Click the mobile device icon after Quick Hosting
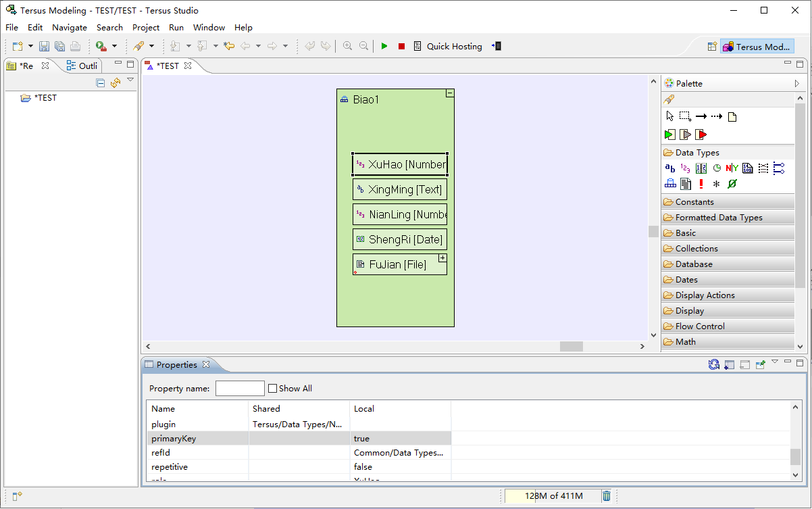Viewport: 812px width, 509px height. tap(497, 46)
